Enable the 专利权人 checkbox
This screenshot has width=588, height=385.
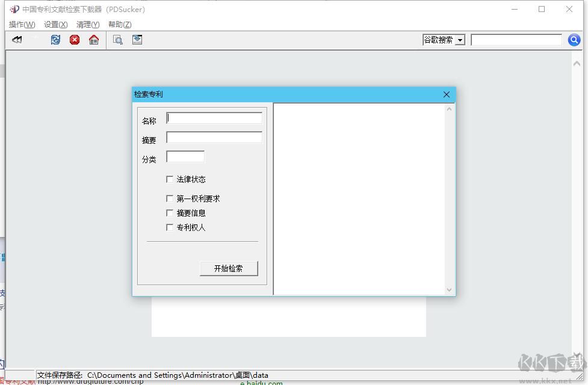170,227
